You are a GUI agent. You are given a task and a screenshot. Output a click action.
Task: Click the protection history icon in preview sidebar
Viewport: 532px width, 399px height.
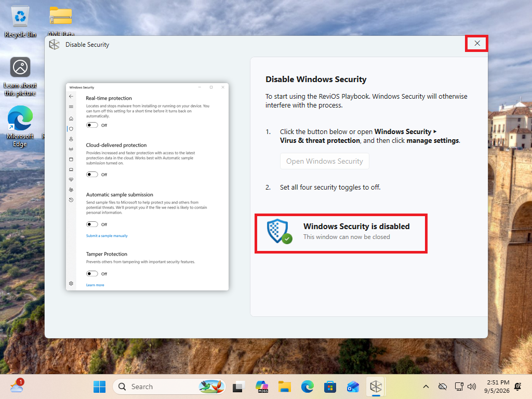[71, 200]
